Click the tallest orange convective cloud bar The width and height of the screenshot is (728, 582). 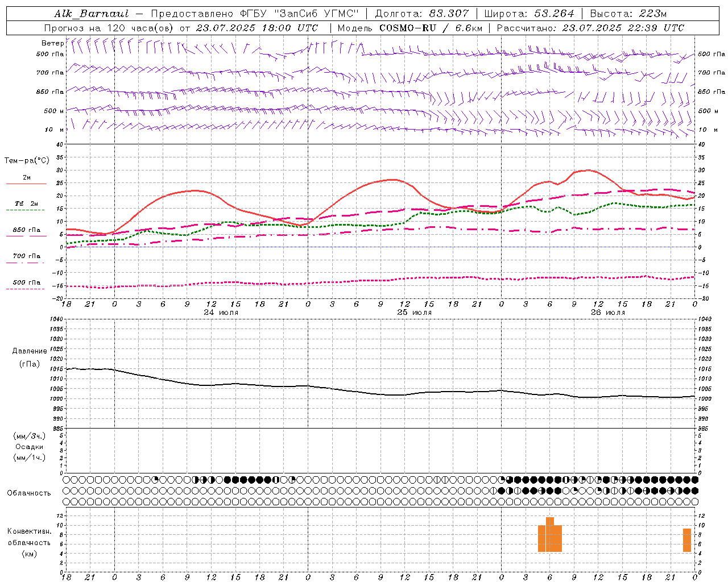[550, 534]
